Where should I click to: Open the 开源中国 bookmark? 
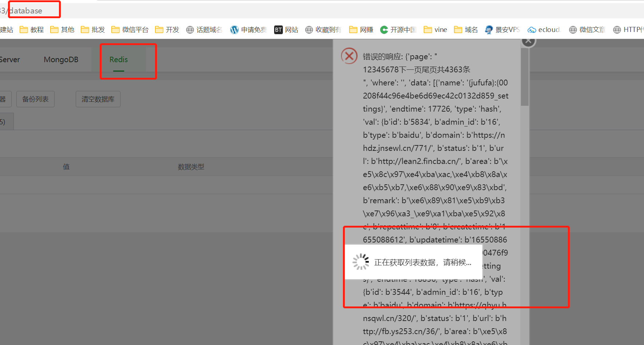pos(398,30)
